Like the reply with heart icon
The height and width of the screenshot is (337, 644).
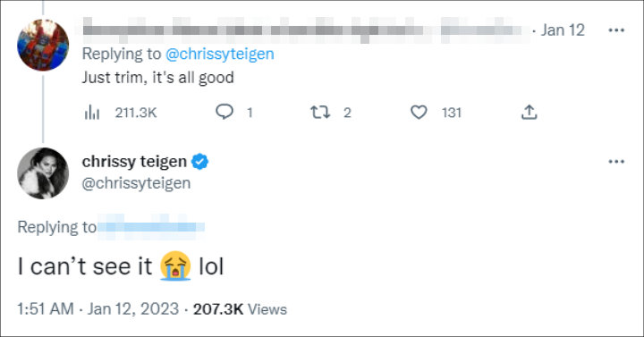[419, 112]
